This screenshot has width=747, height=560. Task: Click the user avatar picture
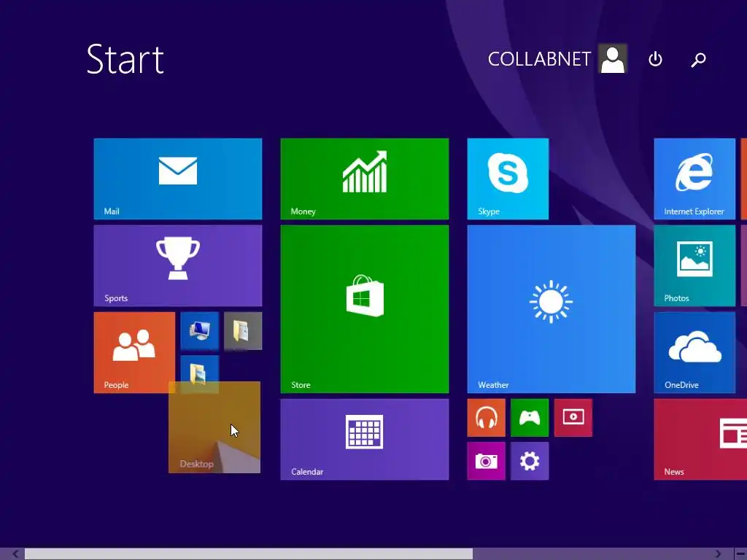613,59
